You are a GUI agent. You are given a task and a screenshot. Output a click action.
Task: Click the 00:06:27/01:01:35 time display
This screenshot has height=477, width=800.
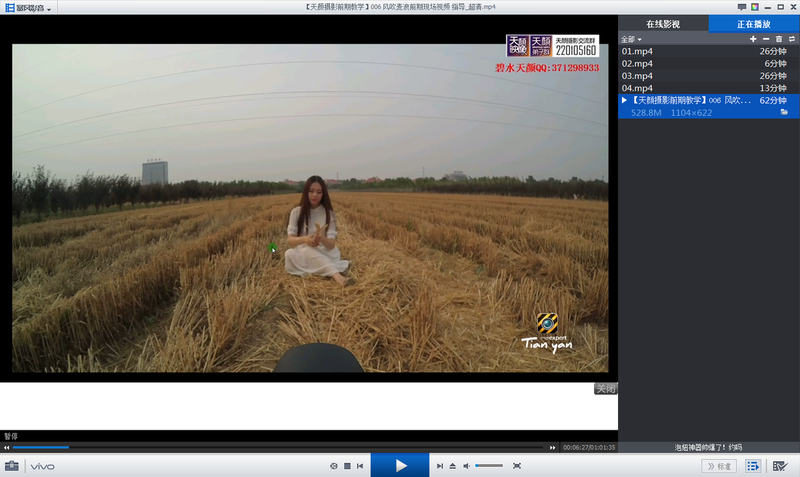[x=589, y=447]
